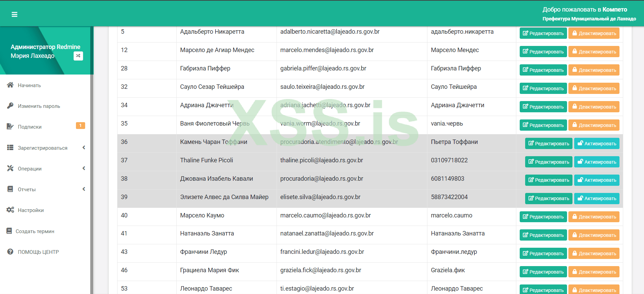Deactivate user Сауло Сезар Тейшейра
Viewport: 644px width, 294px height.
click(594, 88)
